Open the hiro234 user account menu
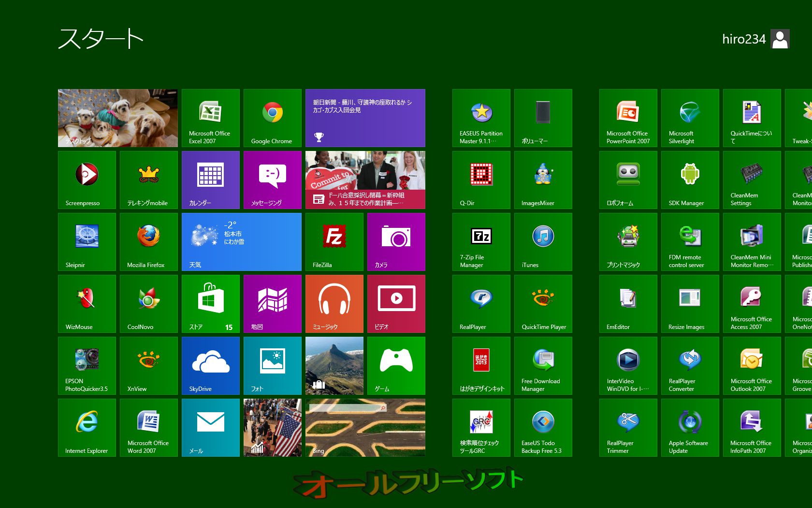 [x=756, y=39]
